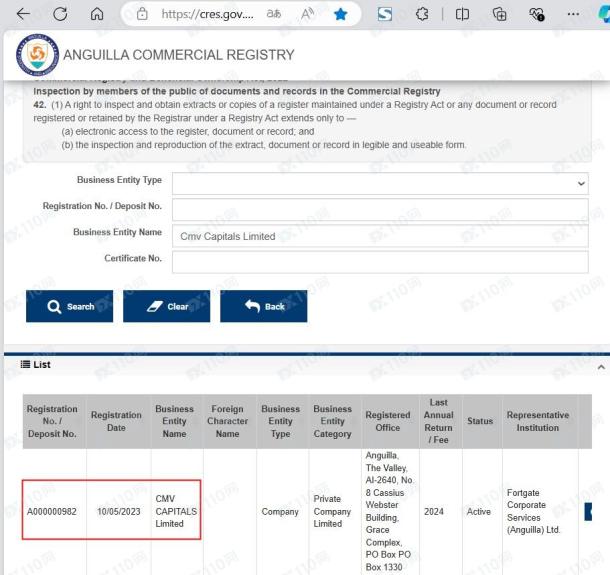Open the browser home page
This screenshot has width=610, height=575.
click(97, 14)
